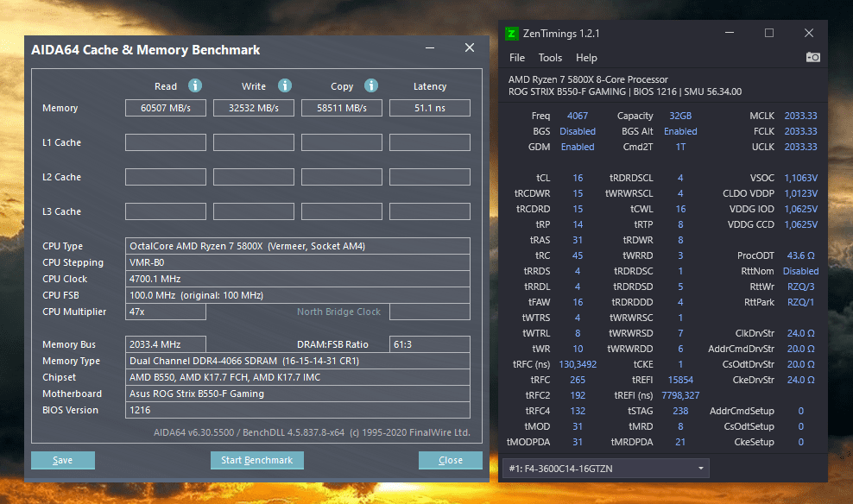Click Memory Latency value 51.1 ns

(x=430, y=108)
